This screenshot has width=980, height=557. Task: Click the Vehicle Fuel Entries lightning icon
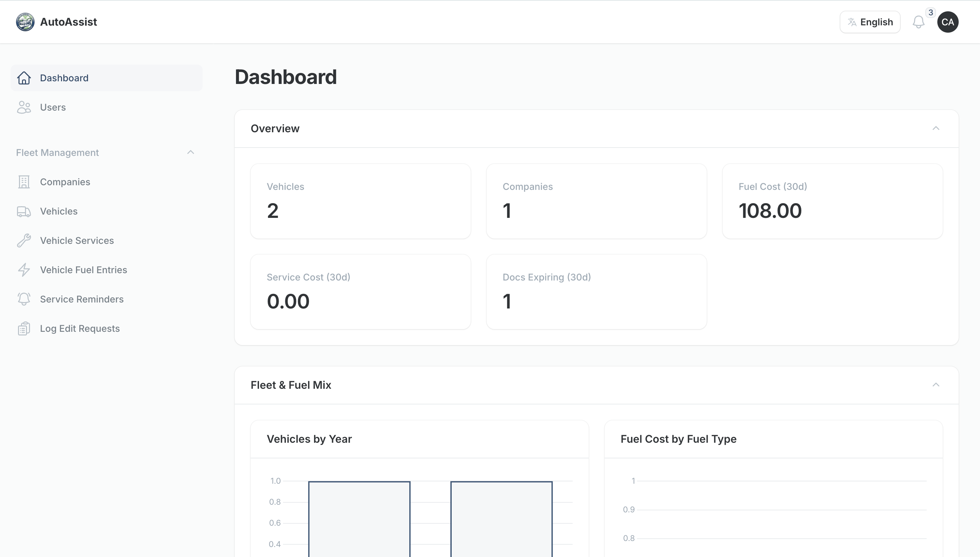pos(24,270)
